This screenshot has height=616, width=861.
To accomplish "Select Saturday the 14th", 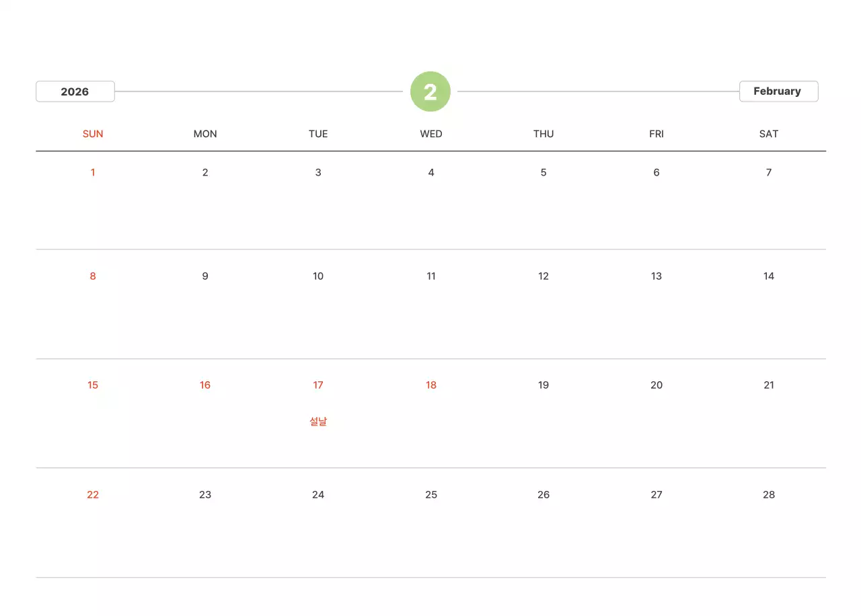I will tap(769, 276).
